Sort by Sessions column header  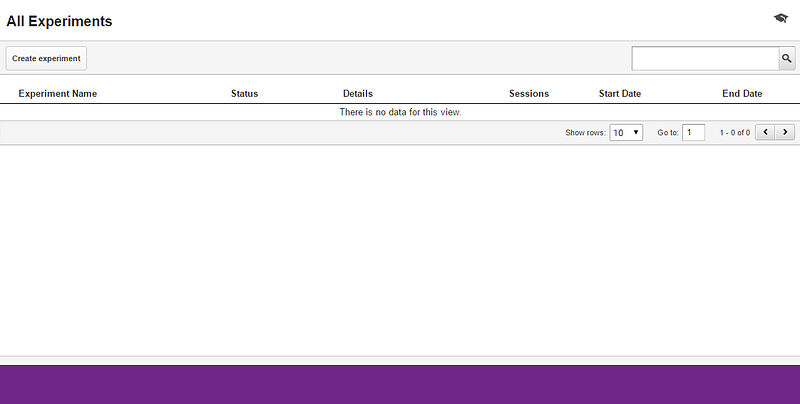coord(529,94)
